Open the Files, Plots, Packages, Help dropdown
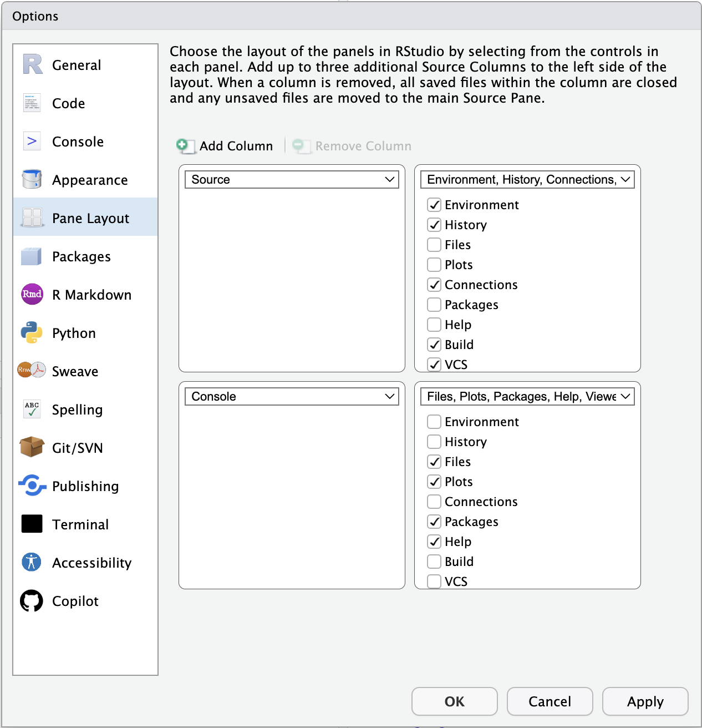 [527, 396]
